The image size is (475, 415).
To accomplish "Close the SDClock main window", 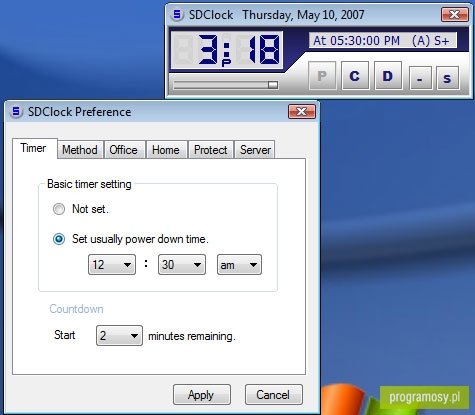I will coord(455,15).
